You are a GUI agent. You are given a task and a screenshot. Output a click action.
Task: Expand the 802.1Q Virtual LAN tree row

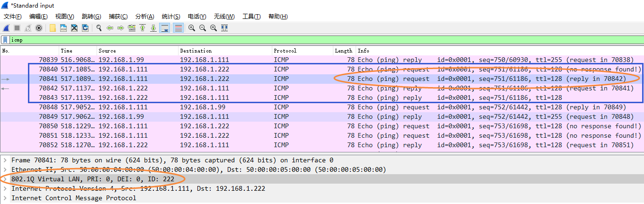(x=5, y=179)
